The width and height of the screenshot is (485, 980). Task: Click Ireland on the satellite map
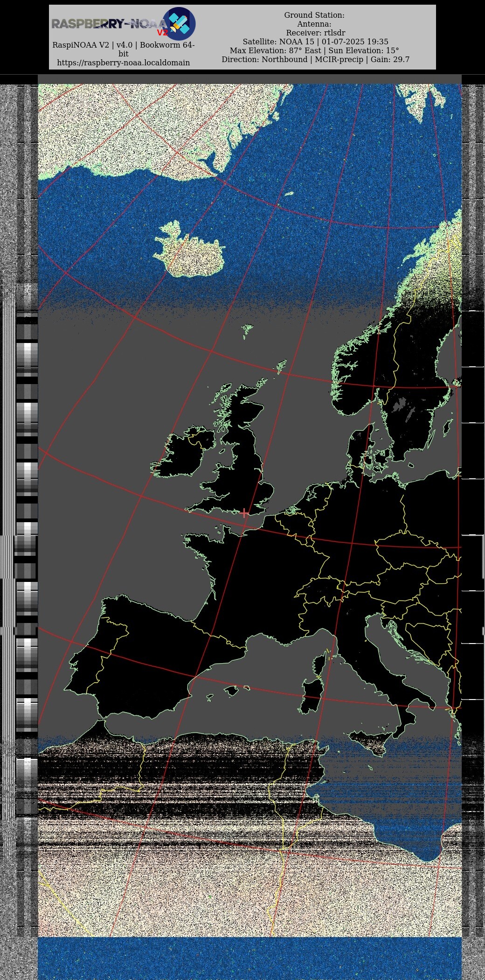[183, 453]
